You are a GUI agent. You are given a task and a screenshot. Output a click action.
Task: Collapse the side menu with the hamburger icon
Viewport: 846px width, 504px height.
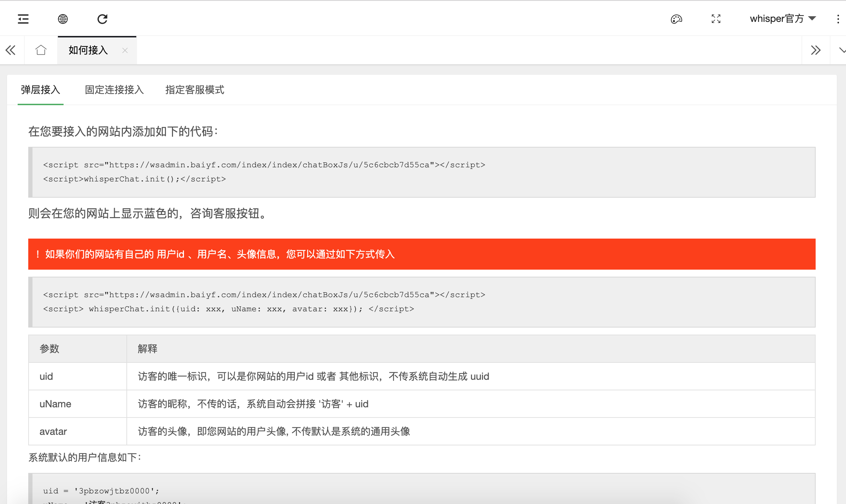click(23, 19)
